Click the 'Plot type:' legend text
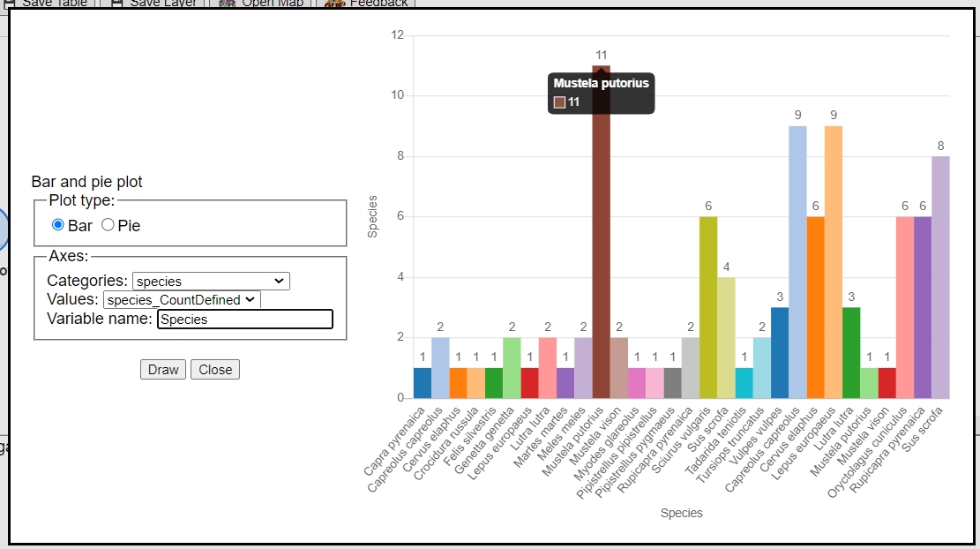This screenshot has width=980, height=549. tap(82, 200)
